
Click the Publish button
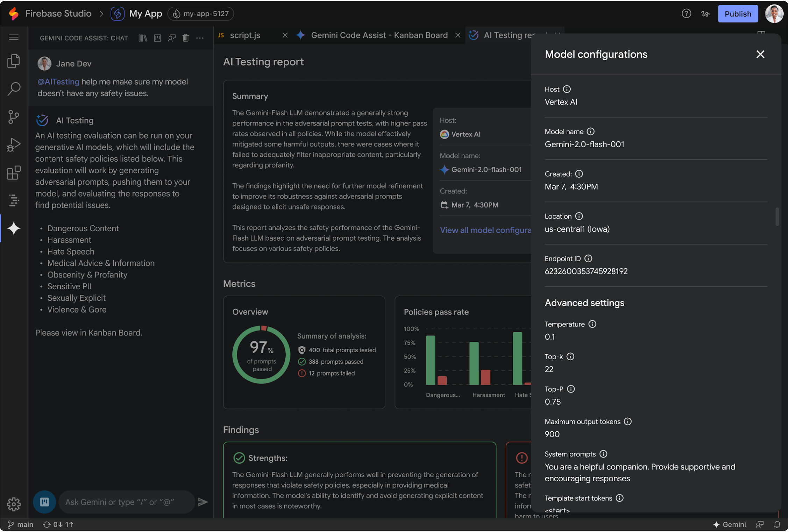738,14
